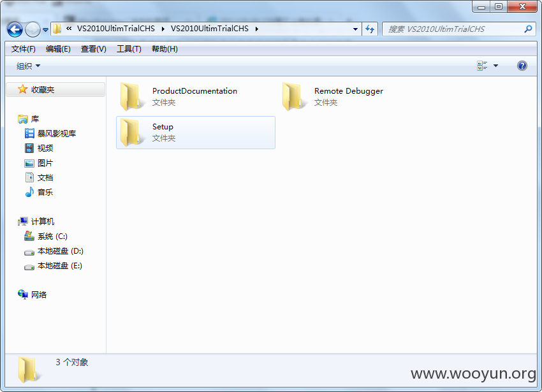Click the computer icon beside 计算机
Screen dimensions: 542x392
[x=23, y=222]
